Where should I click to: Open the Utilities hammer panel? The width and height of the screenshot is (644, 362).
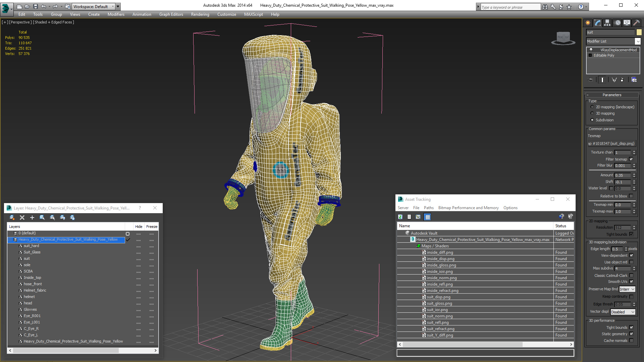coord(636,23)
